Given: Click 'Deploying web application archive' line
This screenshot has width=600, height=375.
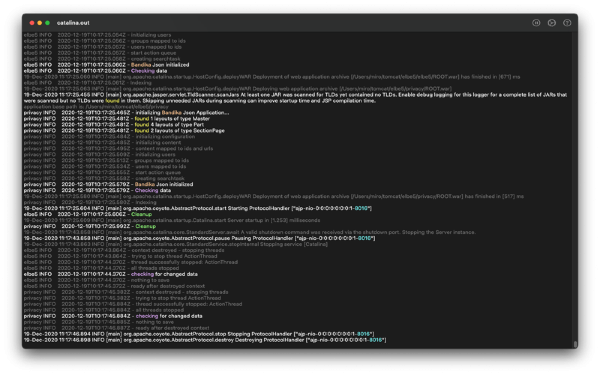Looking at the screenshot, I should [x=238, y=89].
